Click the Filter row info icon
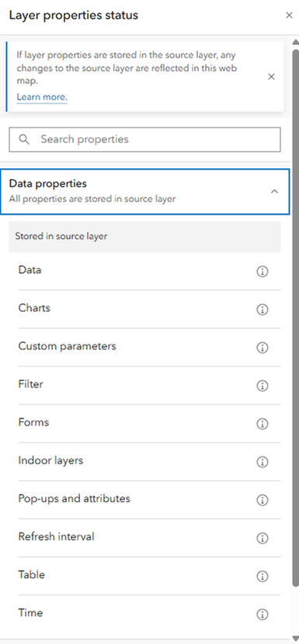This screenshot has width=299, height=644. [262, 386]
